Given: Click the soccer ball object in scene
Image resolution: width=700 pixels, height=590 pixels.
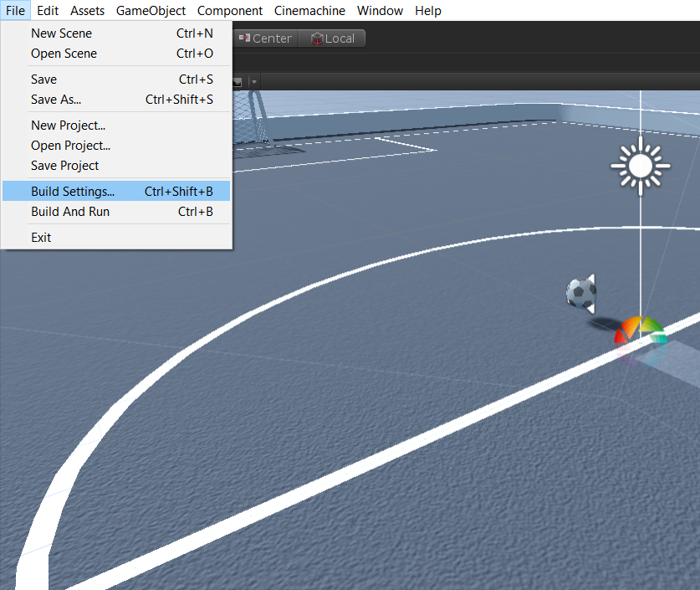Looking at the screenshot, I should click(581, 293).
